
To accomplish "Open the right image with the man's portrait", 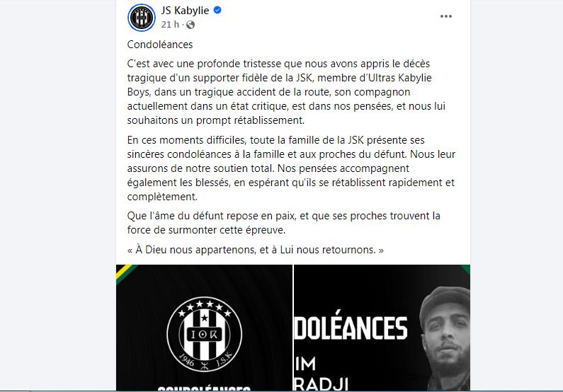I will 382,328.
